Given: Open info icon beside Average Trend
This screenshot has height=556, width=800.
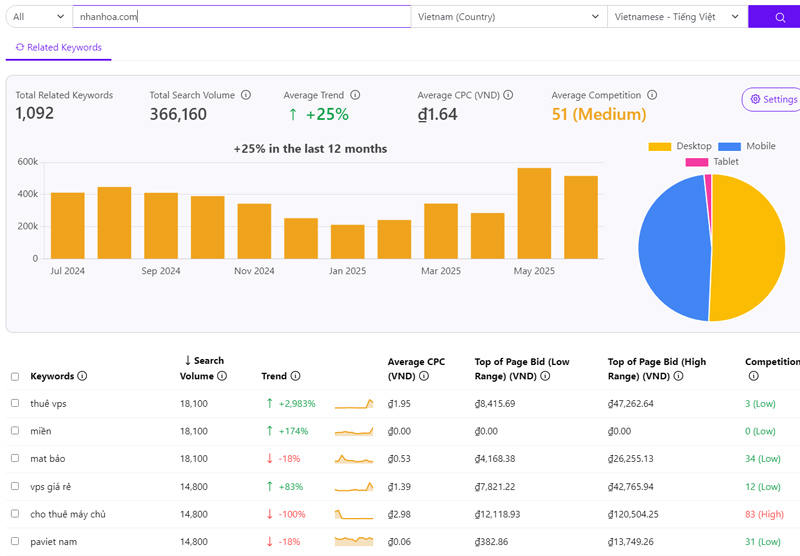Looking at the screenshot, I should (x=355, y=95).
